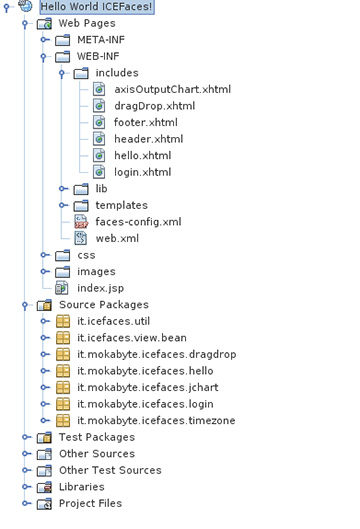Select the it.icefaces.view.bean package name

pos(132,338)
